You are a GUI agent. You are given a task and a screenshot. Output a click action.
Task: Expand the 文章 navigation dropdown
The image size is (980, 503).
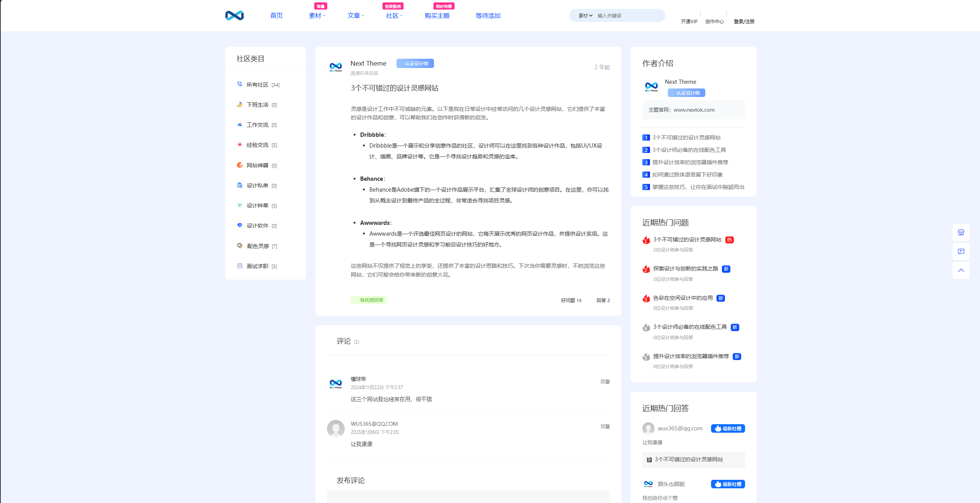pyautogui.click(x=356, y=15)
